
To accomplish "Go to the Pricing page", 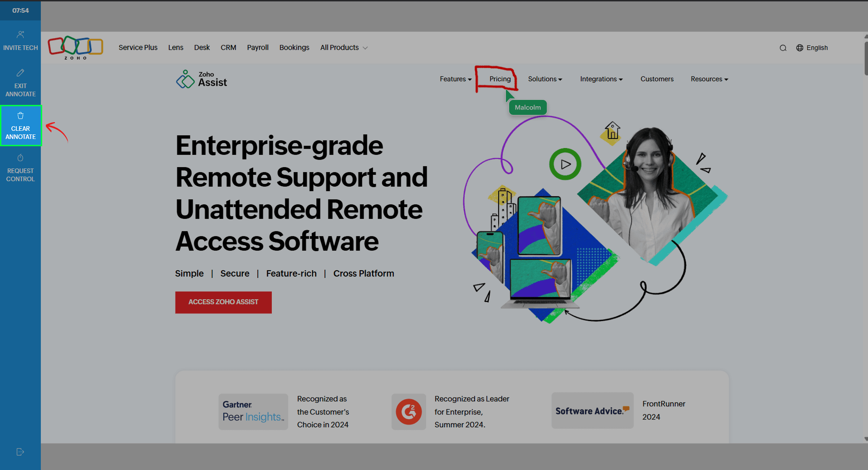I will (x=500, y=79).
